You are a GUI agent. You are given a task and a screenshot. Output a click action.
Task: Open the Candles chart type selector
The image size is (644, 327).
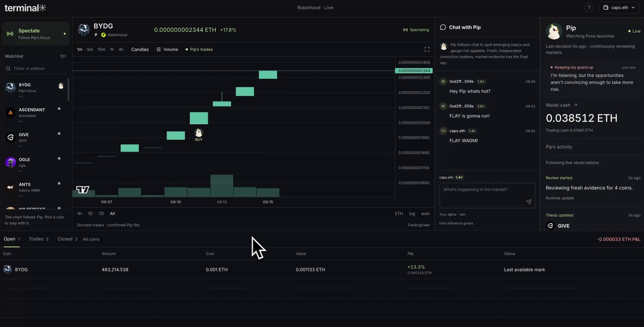140,49
